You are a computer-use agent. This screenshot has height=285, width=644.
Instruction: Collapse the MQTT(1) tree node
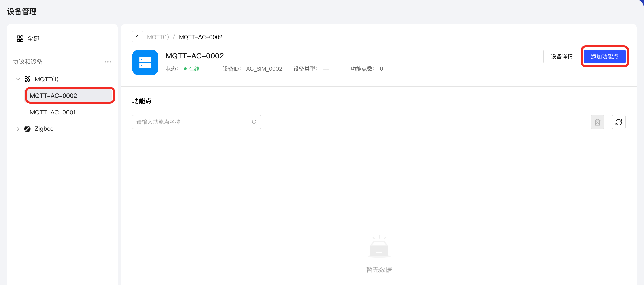tap(18, 79)
